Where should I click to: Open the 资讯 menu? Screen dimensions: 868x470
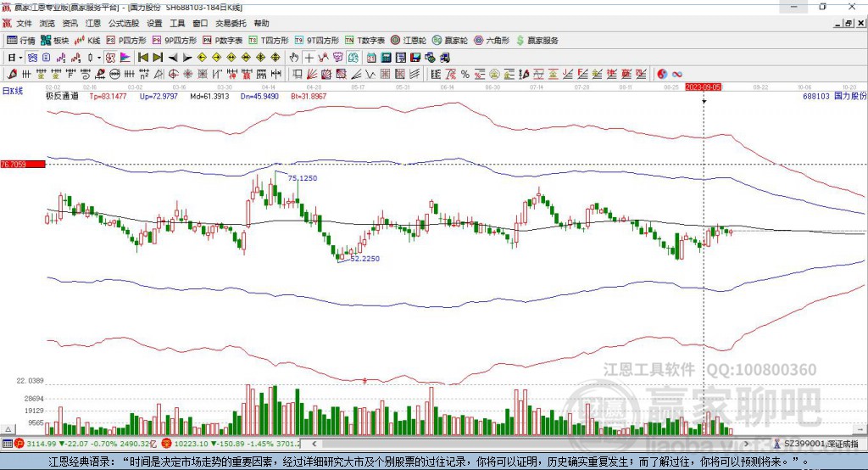70,23
